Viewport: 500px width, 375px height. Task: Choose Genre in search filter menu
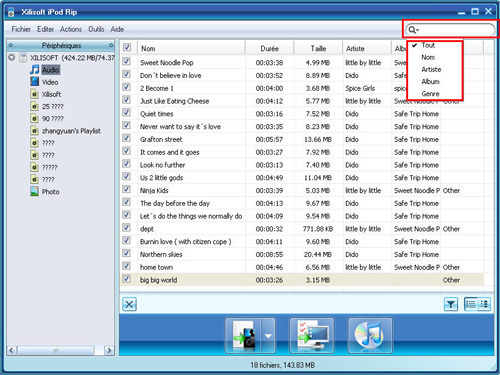coord(435,94)
